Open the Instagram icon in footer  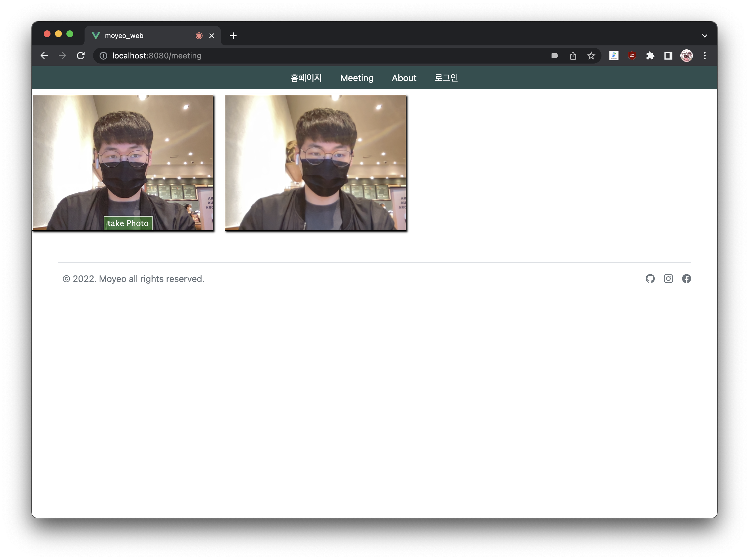(668, 279)
